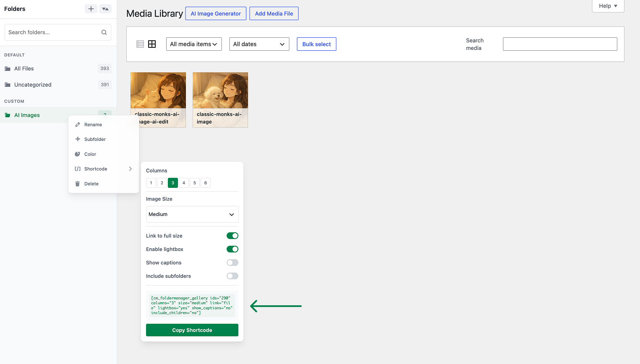The image size is (640, 364).
Task: Enable Include subfolders switch
Action: point(232,276)
